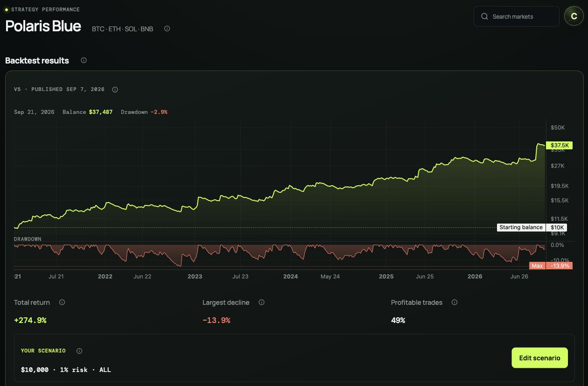Click the Sep 21, 2026 date readout
Viewport: 588px width, 386px height.
click(34, 112)
